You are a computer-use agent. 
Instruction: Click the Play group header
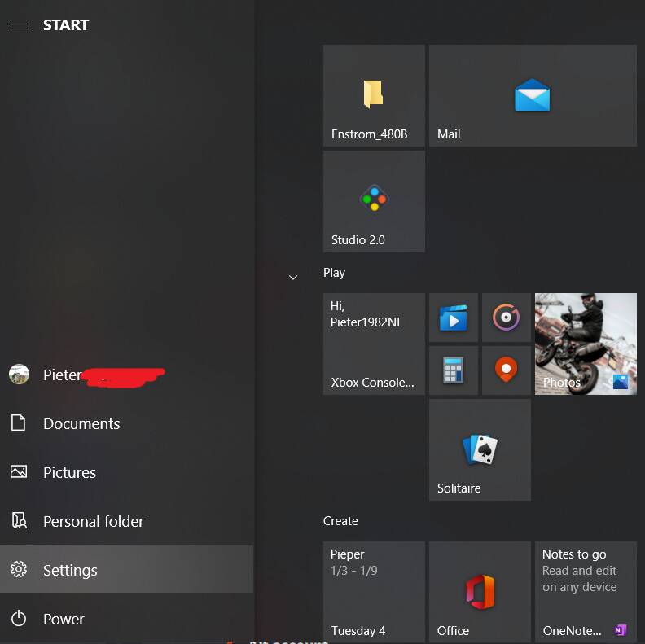334,273
